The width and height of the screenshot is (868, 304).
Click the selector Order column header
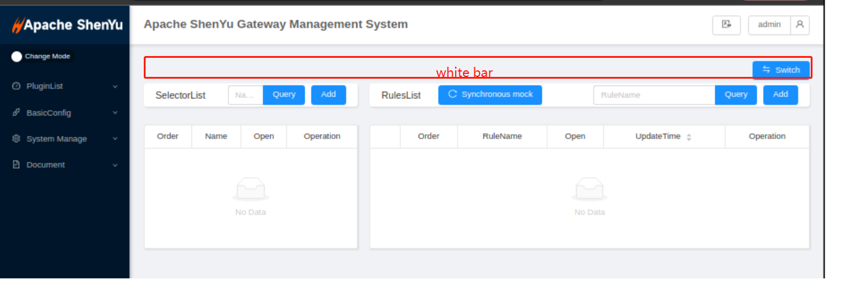coord(168,137)
